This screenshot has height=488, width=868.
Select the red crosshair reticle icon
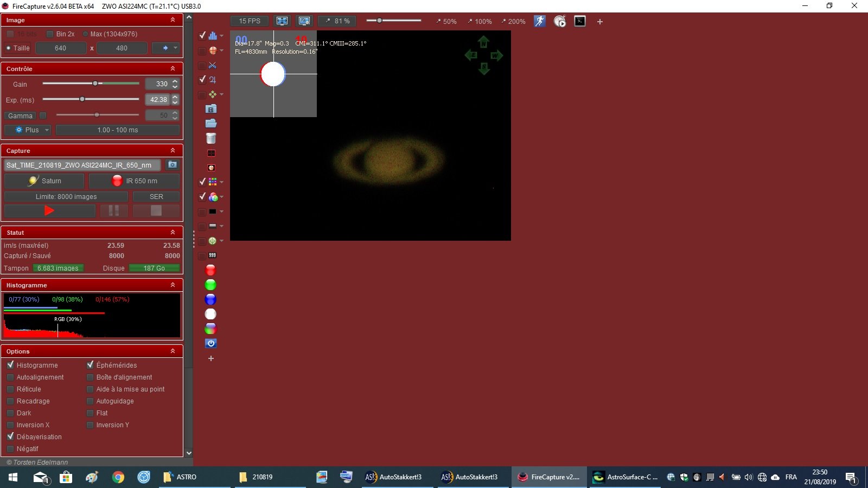[213, 50]
